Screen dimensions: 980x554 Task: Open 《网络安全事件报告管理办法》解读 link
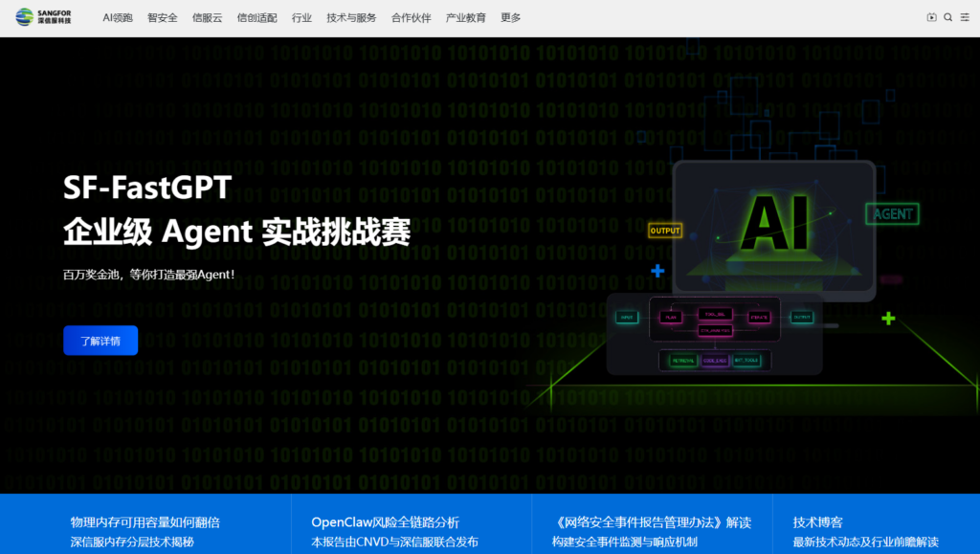[x=652, y=522]
